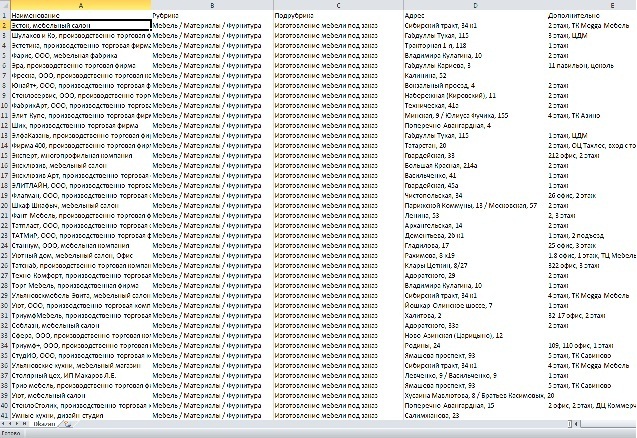
Task: Click cell '4 этаж, ТК Азино'
Action: pos(592,115)
